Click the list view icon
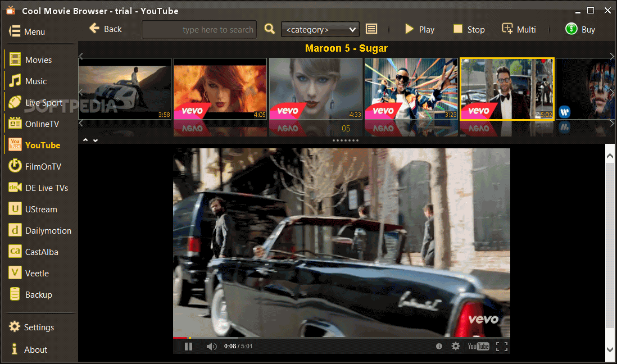Screen dimensions: 617x364 click(371, 29)
